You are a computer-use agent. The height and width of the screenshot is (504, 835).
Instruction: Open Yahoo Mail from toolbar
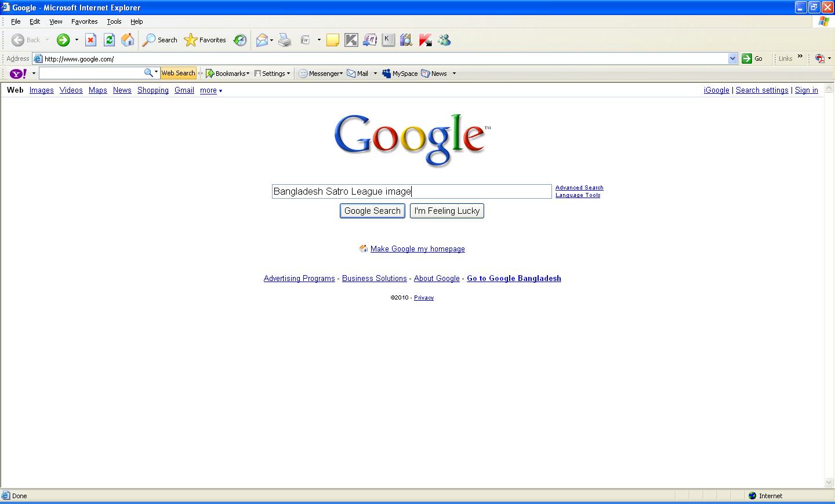[x=358, y=74]
